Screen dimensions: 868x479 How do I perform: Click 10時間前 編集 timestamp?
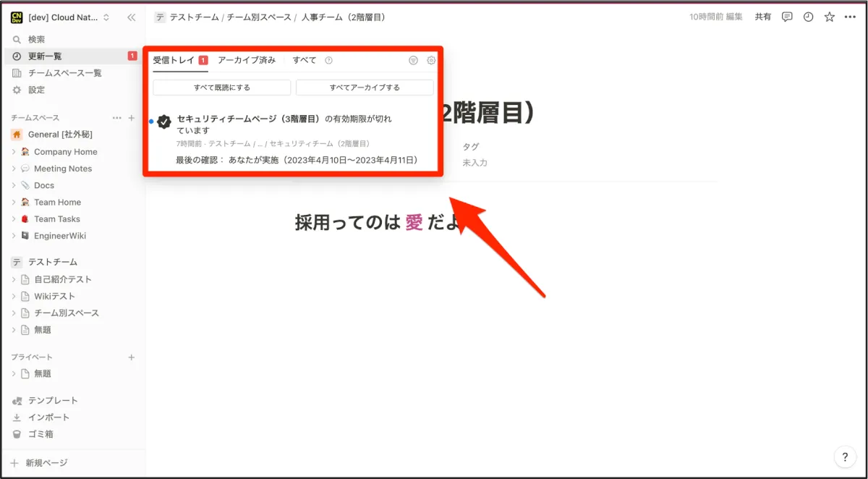tap(715, 17)
